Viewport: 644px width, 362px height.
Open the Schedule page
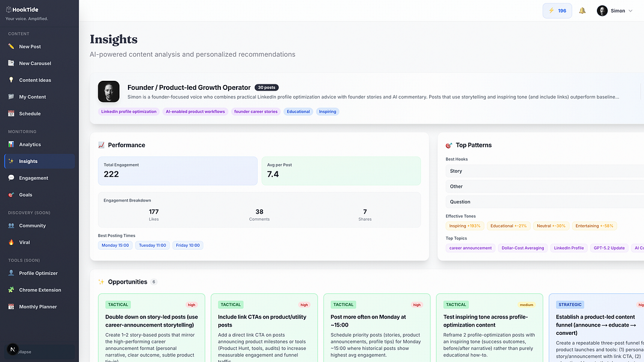click(39, 113)
